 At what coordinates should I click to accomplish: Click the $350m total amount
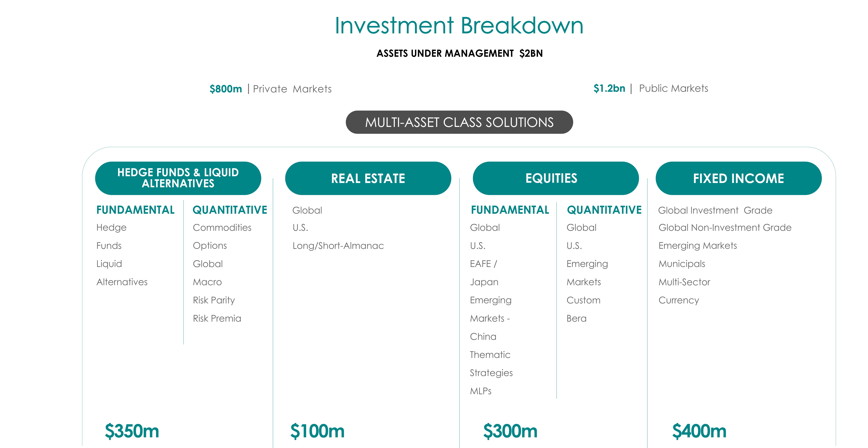[x=132, y=431]
